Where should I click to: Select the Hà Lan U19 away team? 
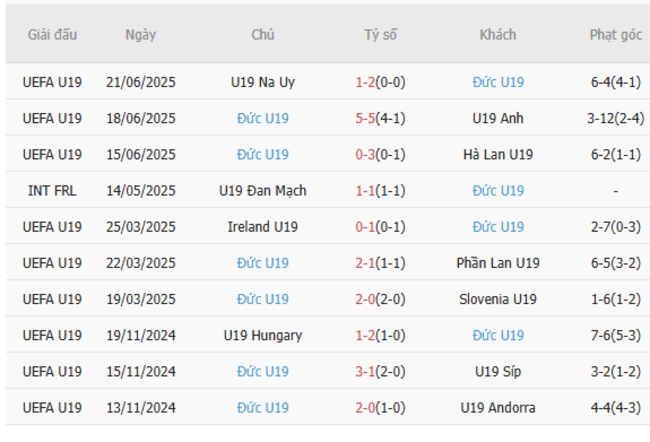[x=498, y=154]
